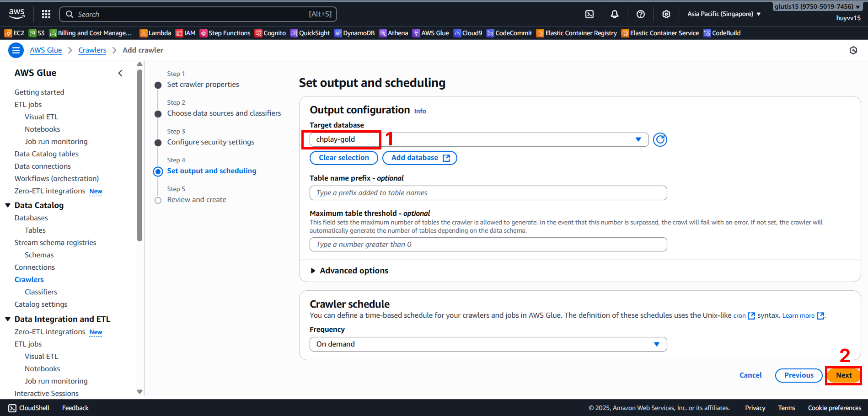Screen dimensions: 868x416
Task: Collapse the Data Catalog section
Action: pos(8,205)
